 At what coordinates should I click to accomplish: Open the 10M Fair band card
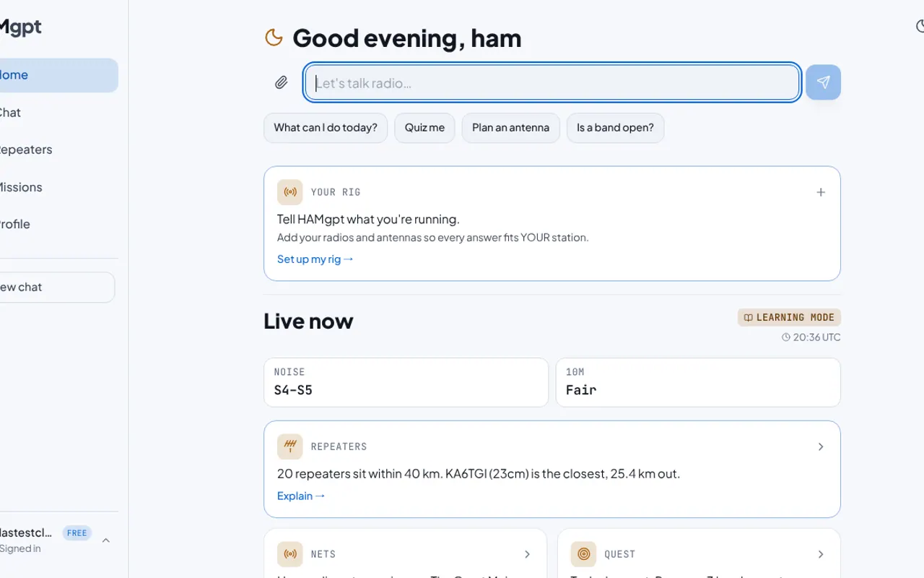coord(698,382)
